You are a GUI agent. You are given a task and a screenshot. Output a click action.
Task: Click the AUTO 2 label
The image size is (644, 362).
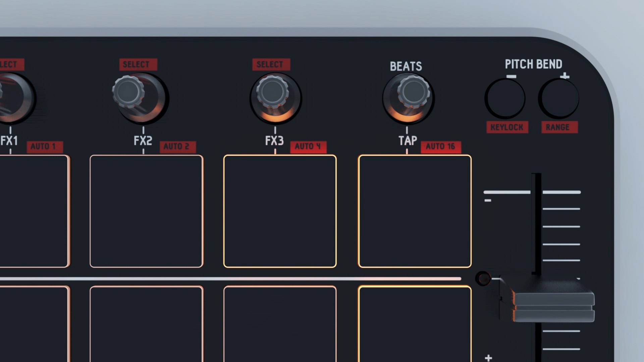(x=178, y=147)
